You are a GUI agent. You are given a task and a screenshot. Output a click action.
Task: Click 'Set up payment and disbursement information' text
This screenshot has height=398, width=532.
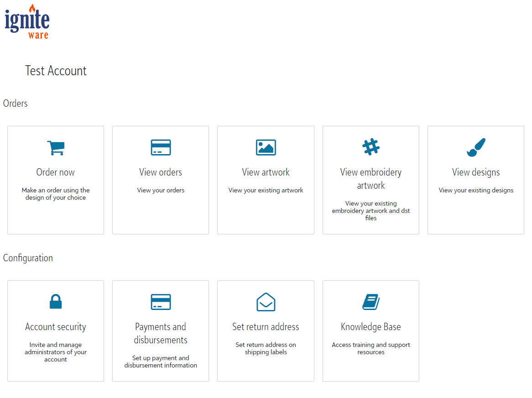(x=161, y=362)
